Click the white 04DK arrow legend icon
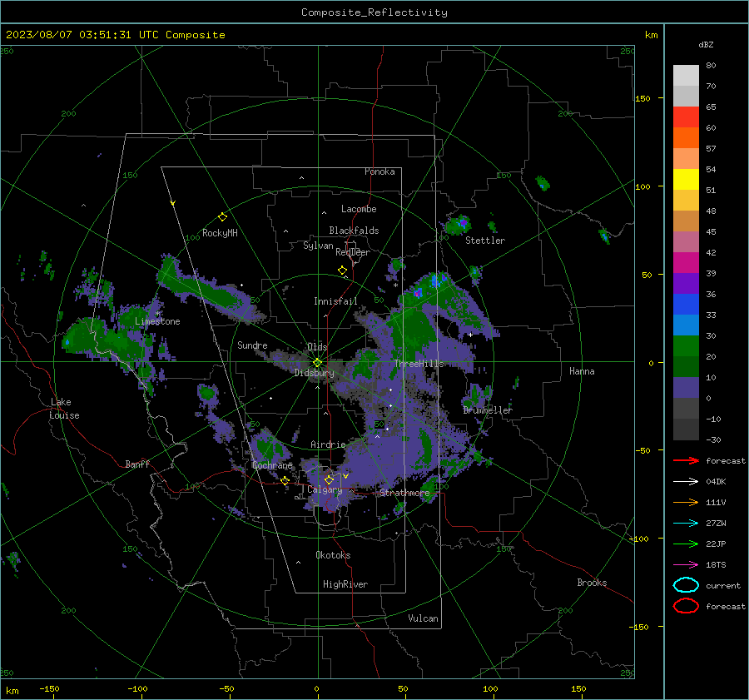The image size is (749, 700). tap(686, 482)
